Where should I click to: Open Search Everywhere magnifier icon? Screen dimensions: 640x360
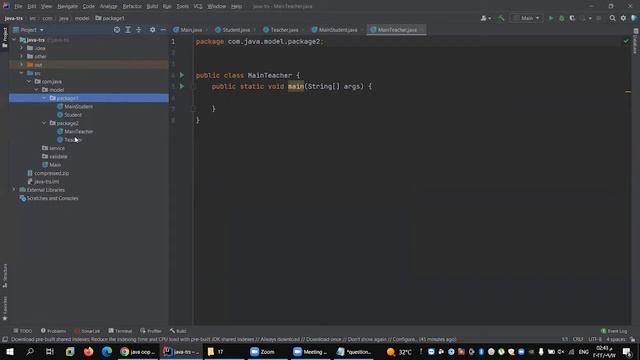click(x=612, y=18)
